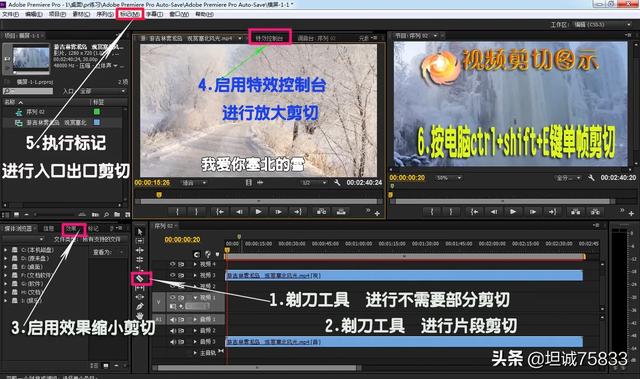Image resolution: width=640 pixels, height=379 pixels.
Task: Select the Razor tool in the tools panel
Action: click(140, 278)
